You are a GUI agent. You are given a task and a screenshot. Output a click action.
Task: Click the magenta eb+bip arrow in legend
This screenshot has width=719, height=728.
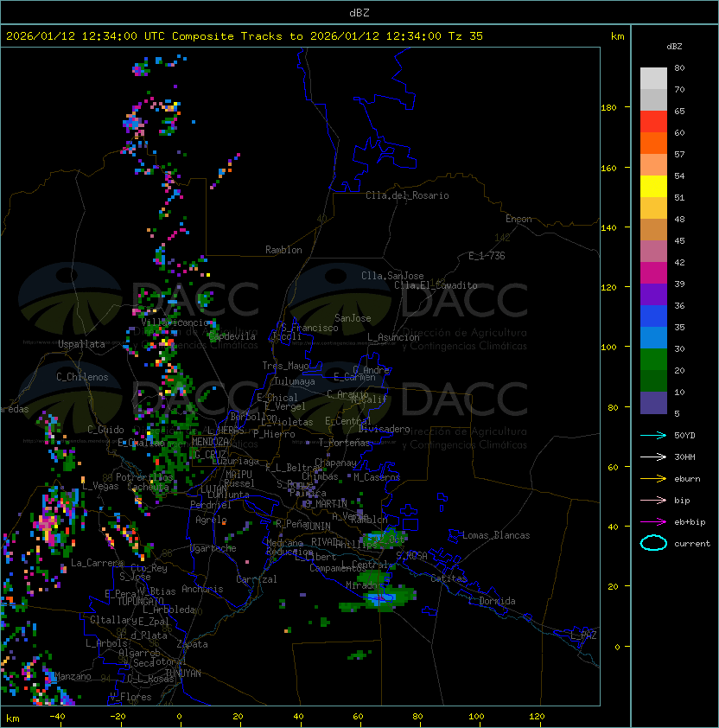pyautogui.click(x=653, y=522)
